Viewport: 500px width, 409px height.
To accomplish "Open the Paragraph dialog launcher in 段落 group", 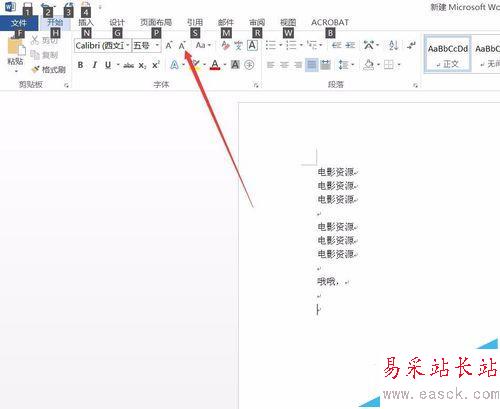I will tap(415, 85).
